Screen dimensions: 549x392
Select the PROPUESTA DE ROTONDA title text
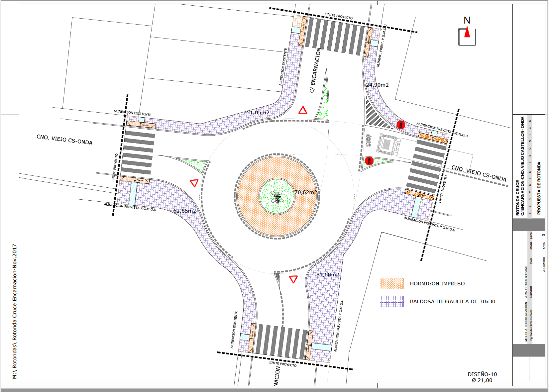coord(539,188)
